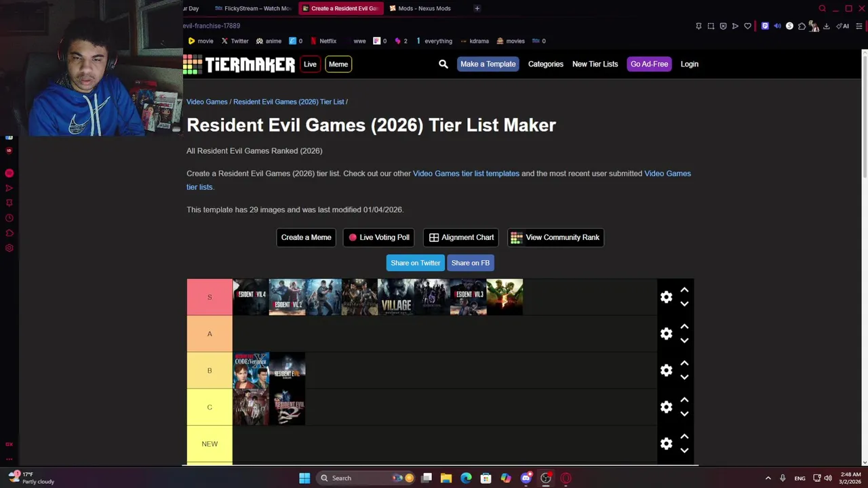Move C tier row down

(684, 413)
